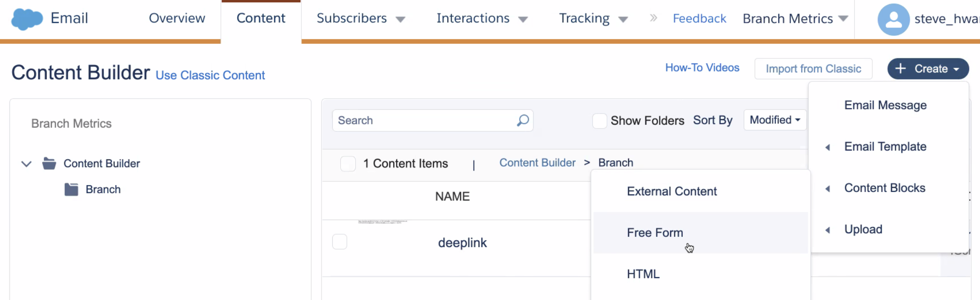Tick the checkbox beside deeplink
The width and height of the screenshot is (980, 300).
click(340, 242)
